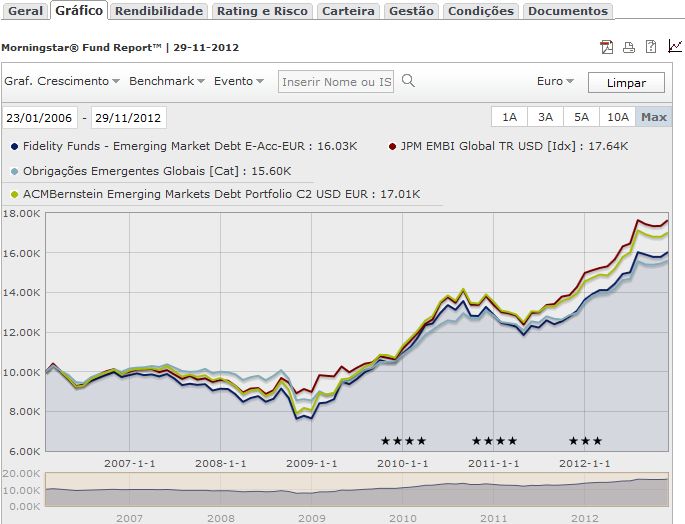Select the Max time range

tap(654, 117)
